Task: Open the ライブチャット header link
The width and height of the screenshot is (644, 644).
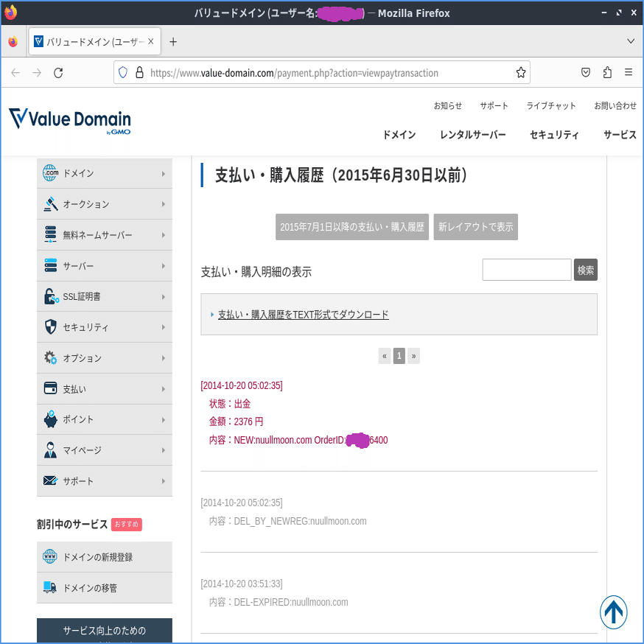Action: click(551, 105)
